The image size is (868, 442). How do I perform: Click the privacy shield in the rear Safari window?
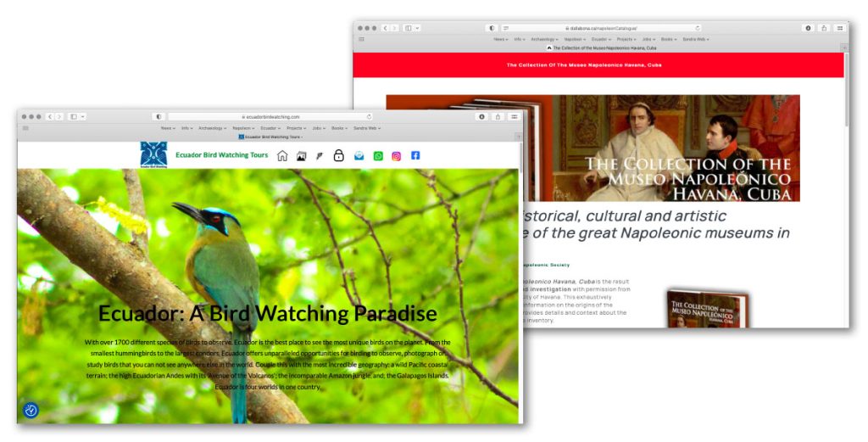[492, 28]
